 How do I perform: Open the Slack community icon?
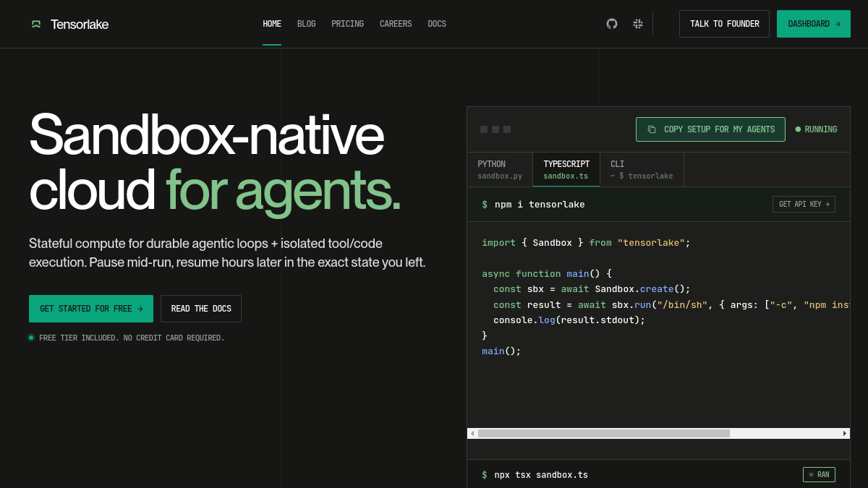point(638,24)
